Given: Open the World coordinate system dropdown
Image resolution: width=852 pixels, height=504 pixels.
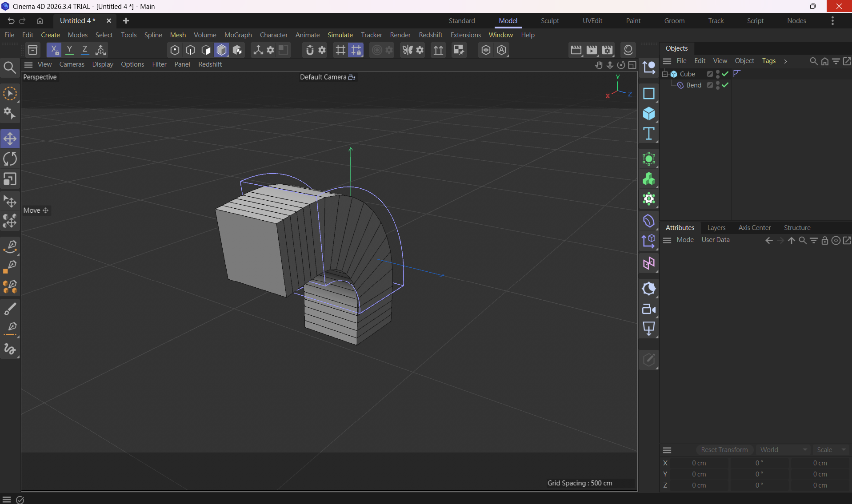Looking at the screenshot, I should pos(784,450).
